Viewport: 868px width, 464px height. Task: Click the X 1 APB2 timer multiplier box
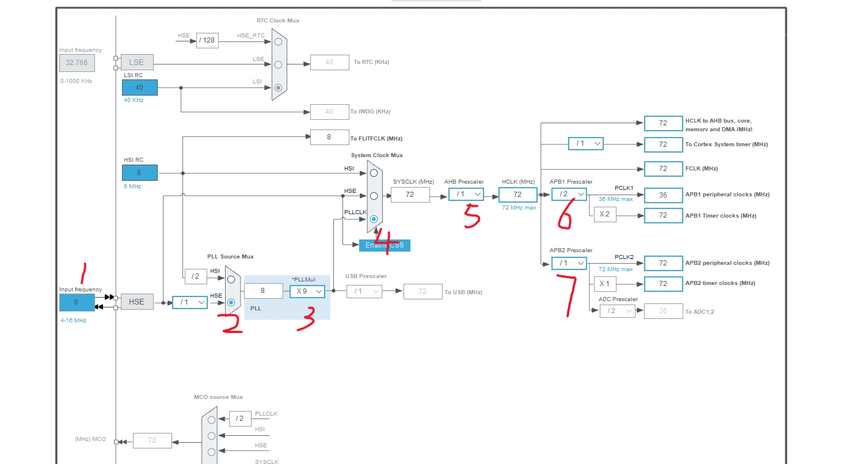(x=605, y=284)
